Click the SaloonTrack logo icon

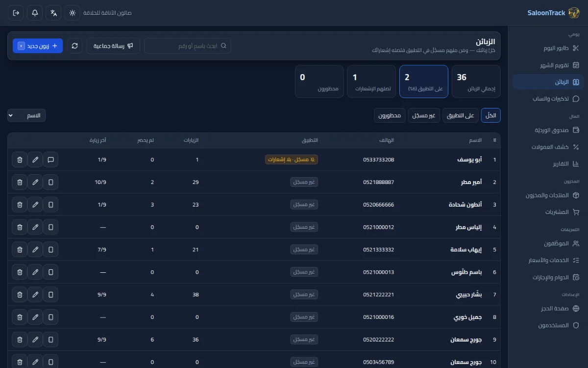point(574,13)
